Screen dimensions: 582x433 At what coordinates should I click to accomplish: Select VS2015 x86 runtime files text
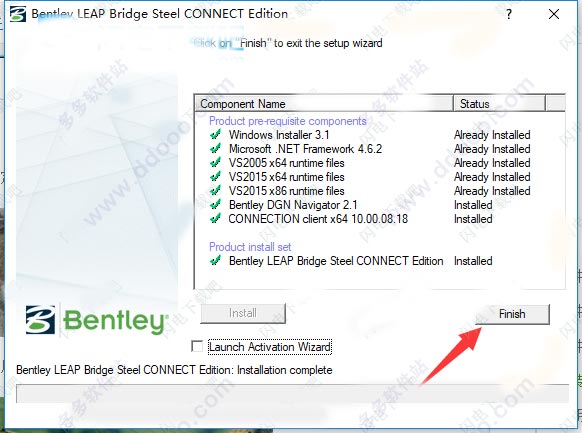tap(287, 191)
